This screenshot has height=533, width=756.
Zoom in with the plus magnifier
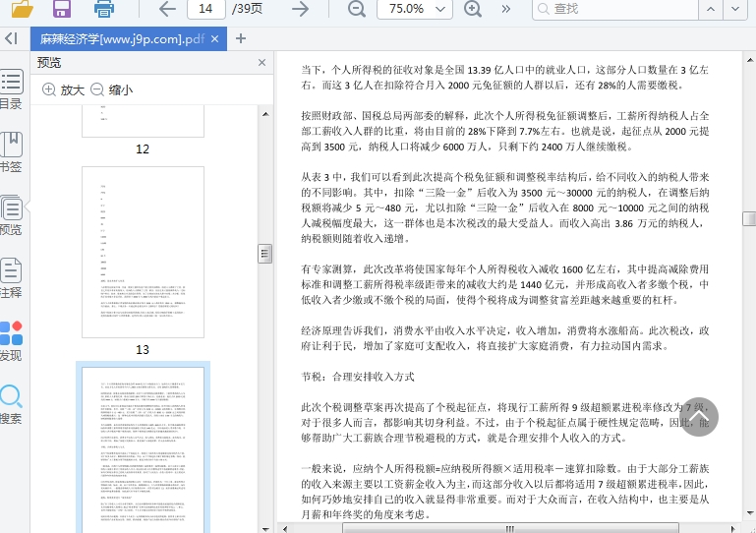[x=473, y=9]
